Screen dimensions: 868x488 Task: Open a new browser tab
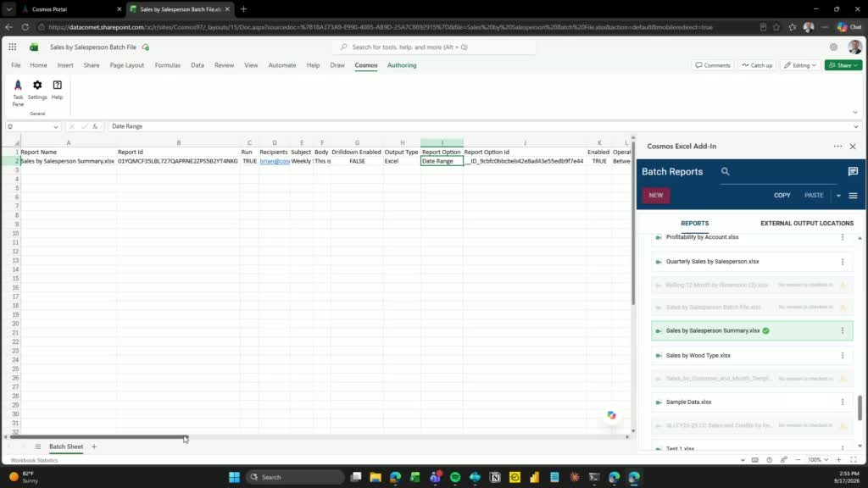243,8
